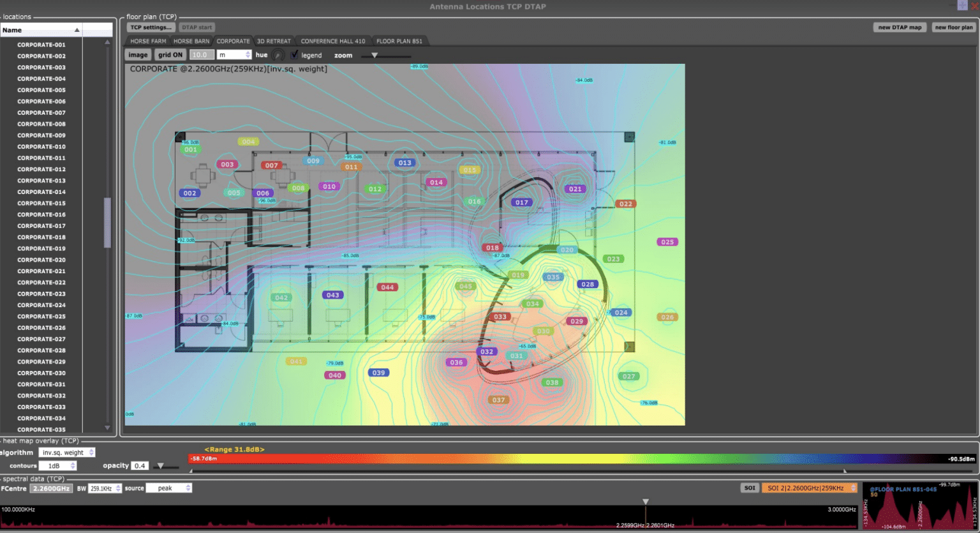Open the inv.sq. weight algorithm dropdown

(x=67, y=452)
